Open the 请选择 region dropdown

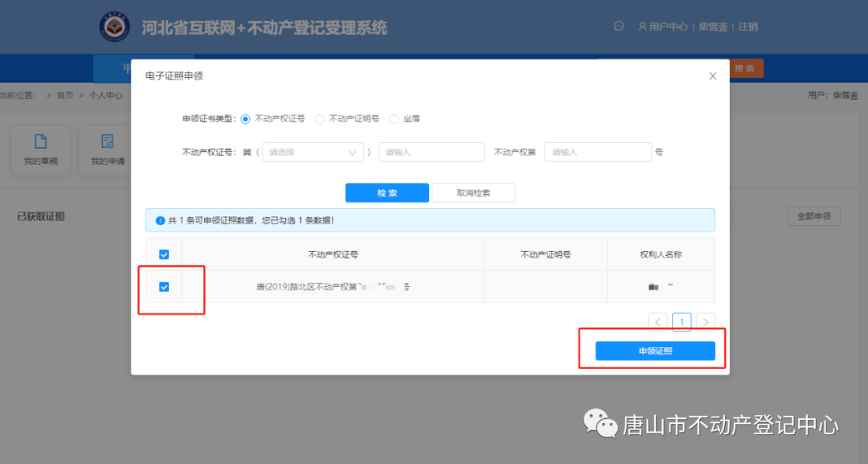(313, 152)
